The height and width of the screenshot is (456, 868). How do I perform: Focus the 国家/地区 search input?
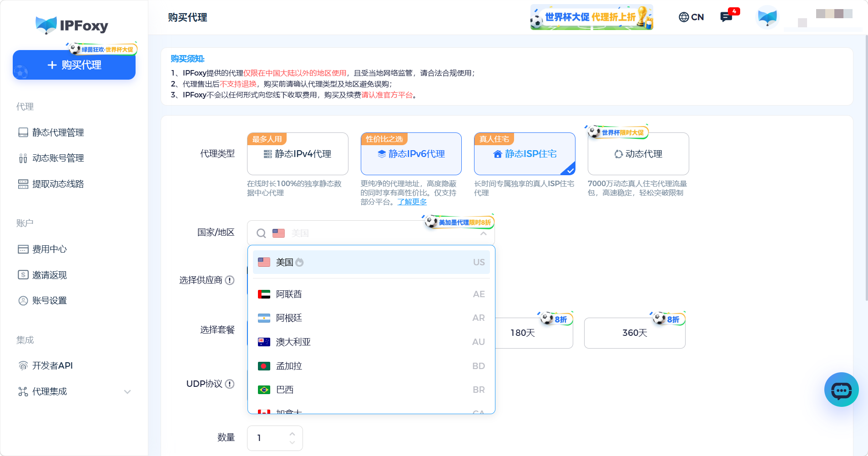coord(371,233)
